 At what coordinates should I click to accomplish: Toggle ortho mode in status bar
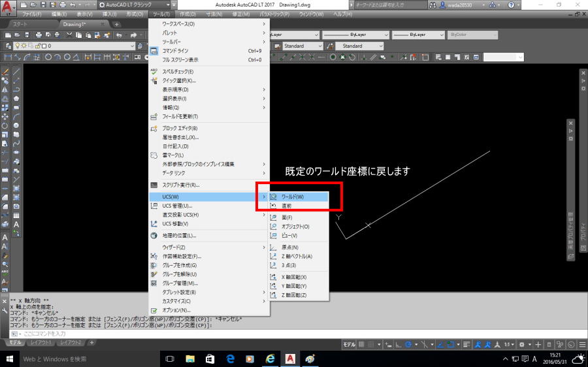399,345
